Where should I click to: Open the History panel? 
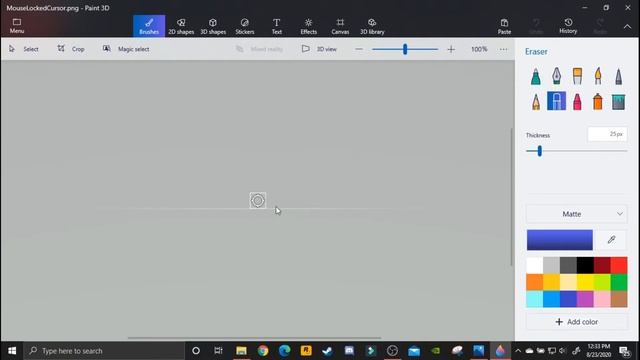tap(568, 26)
